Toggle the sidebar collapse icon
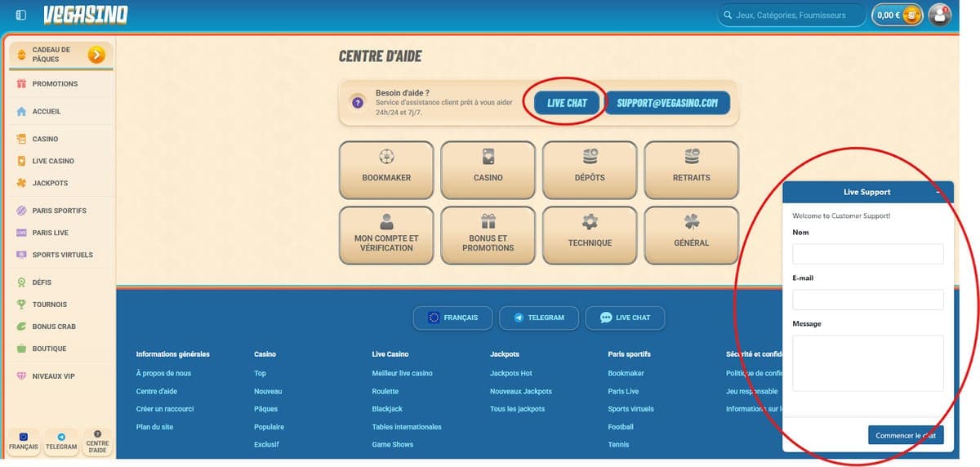This screenshot has width=980, height=467. 21,15
